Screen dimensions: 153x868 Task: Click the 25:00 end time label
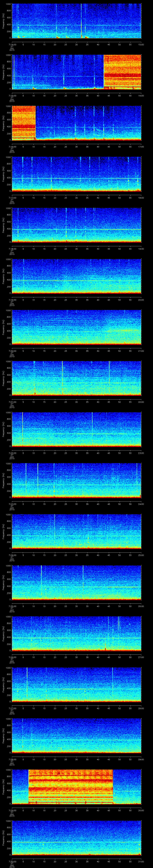tap(141, 555)
